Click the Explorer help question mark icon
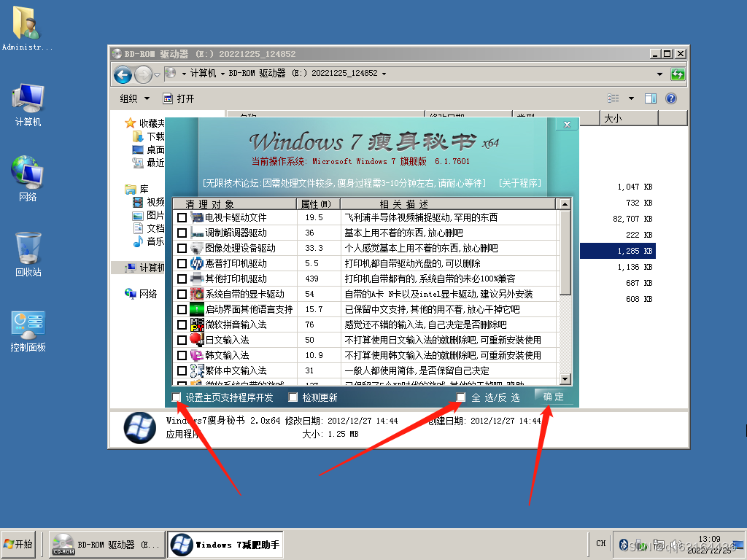The height and width of the screenshot is (560, 747). [671, 98]
